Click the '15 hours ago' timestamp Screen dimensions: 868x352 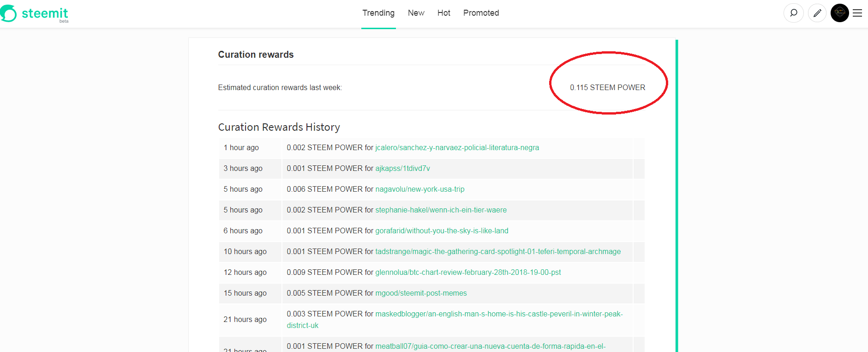[245, 293]
